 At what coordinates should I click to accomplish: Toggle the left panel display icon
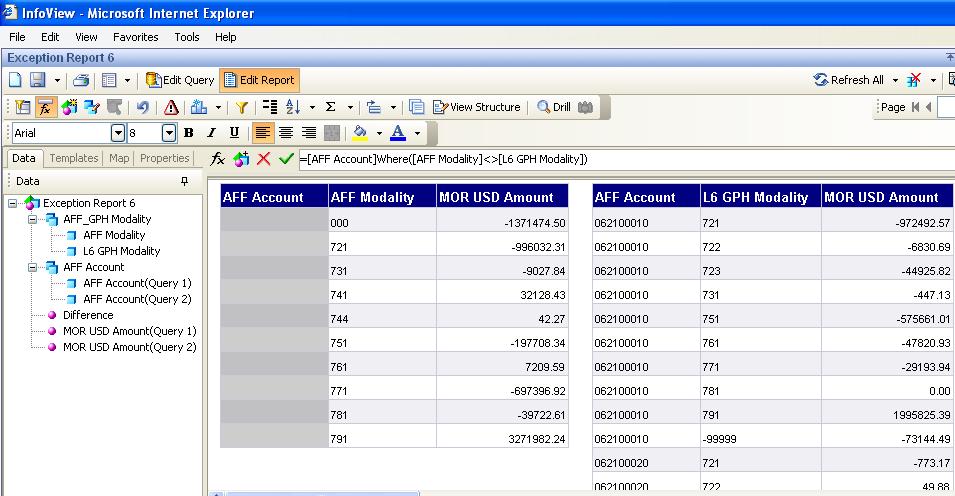coord(23,107)
